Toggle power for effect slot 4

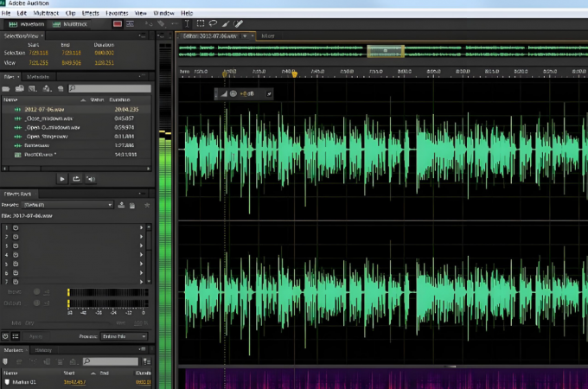pos(16,255)
